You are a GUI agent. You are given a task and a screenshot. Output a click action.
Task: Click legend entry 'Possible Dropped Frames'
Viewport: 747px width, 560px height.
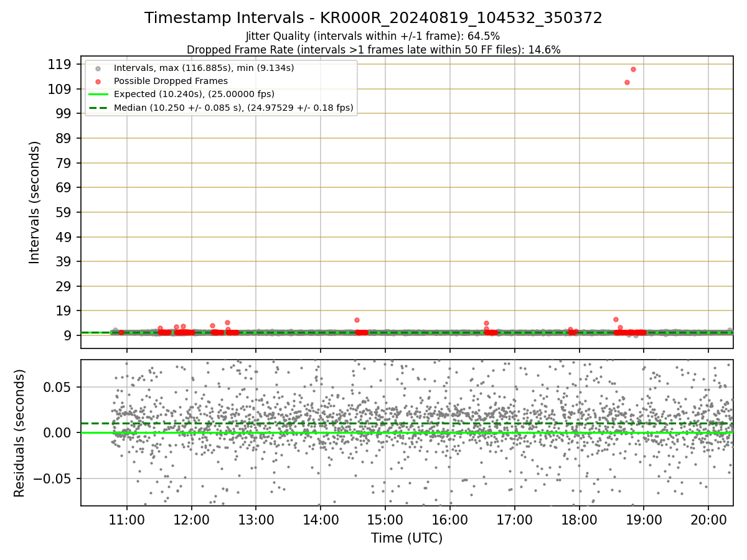click(x=171, y=81)
